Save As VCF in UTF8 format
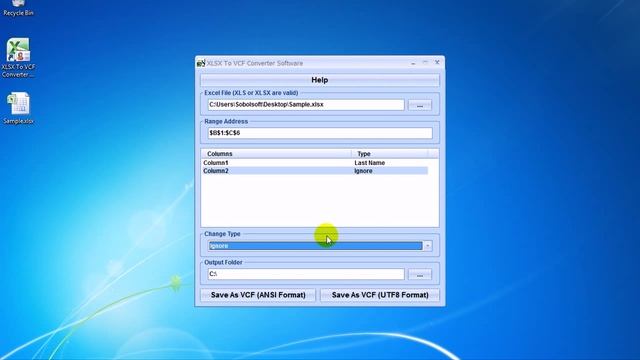The image size is (640, 360). (380, 295)
